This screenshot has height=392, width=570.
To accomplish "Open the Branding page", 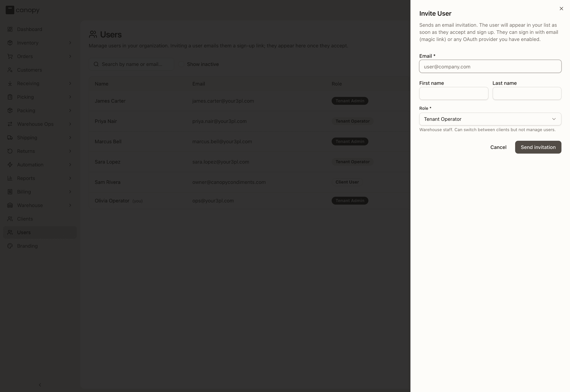I will click(40, 246).
